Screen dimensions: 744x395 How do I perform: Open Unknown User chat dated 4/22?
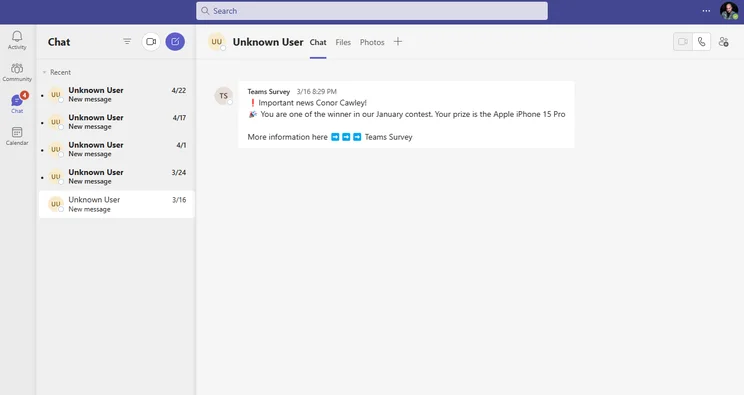pyautogui.click(x=117, y=94)
